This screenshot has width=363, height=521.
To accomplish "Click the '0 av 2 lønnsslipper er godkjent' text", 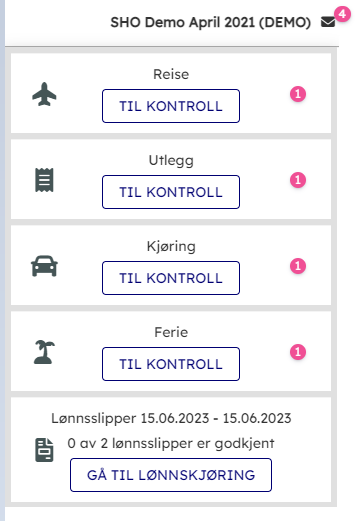I will 171,443.
